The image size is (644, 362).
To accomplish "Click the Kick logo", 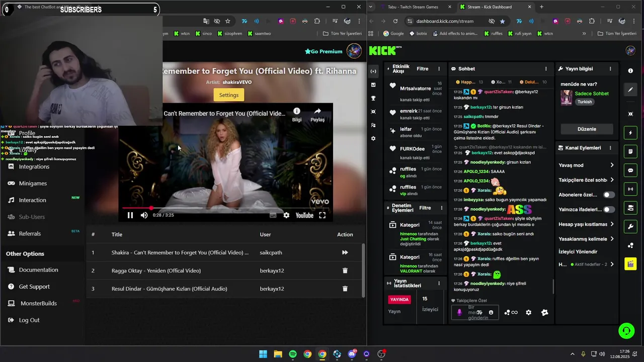I will pos(383,51).
